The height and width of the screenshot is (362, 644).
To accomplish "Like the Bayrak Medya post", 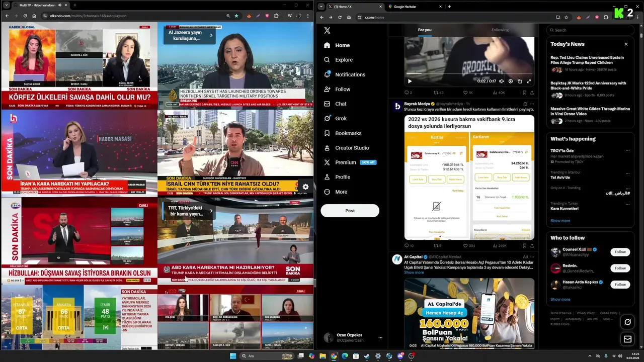I will [x=469, y=246].
